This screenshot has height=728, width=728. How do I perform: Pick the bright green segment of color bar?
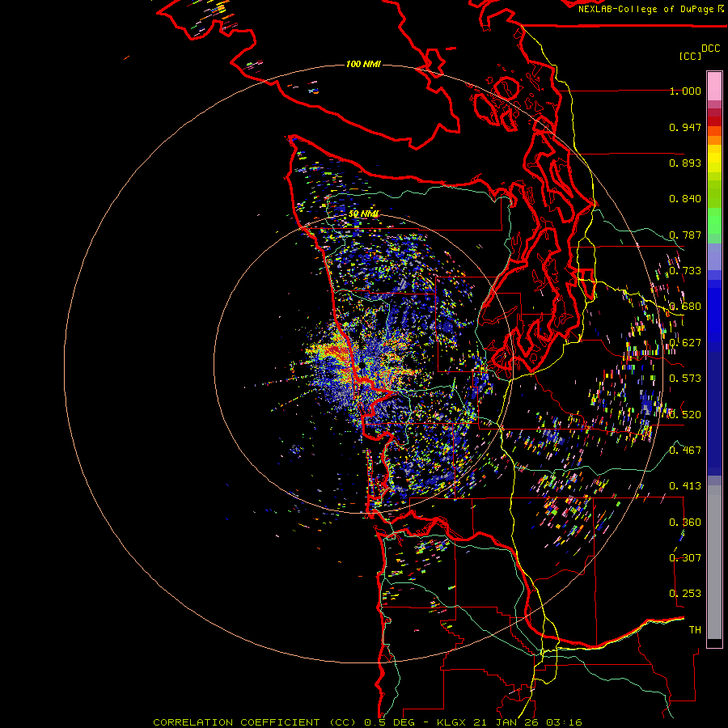[x=714, y=221]
